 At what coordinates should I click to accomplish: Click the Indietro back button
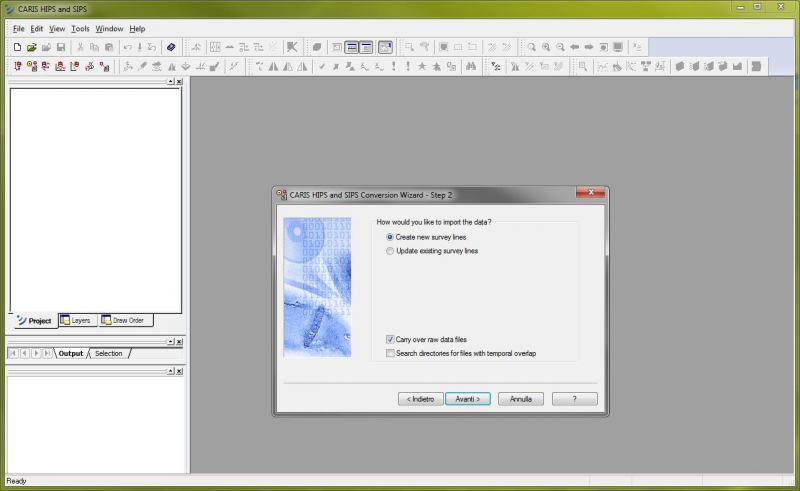click(x=420, y=399)
